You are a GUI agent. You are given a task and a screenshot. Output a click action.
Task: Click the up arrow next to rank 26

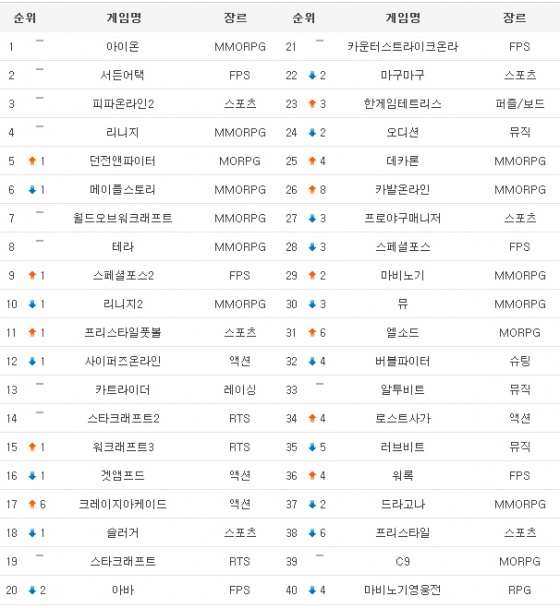pos(312,189)
